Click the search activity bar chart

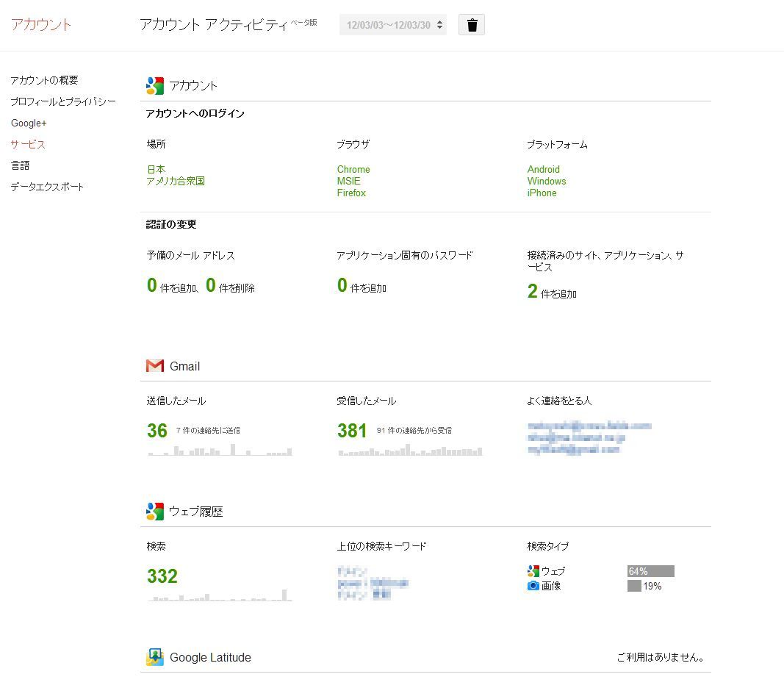pyautogui.click(x=220, y=595)
